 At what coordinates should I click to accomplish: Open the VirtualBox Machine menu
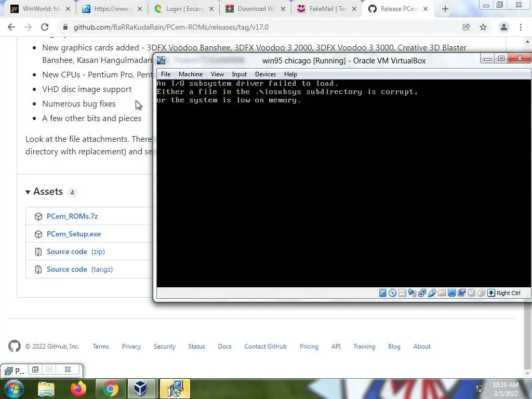point(191,74)
